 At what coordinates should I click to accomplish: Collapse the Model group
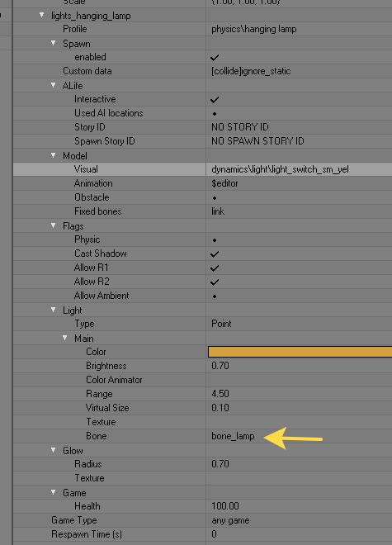point(53,155)
